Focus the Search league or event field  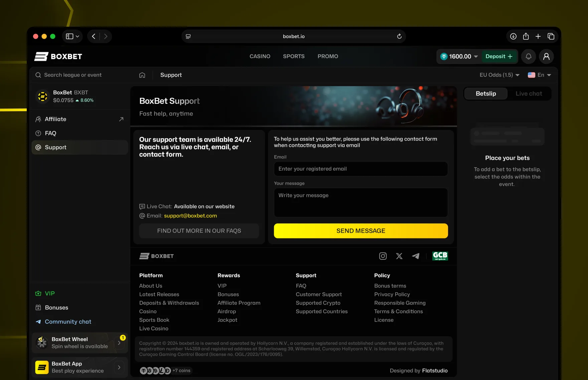(80, 75)
